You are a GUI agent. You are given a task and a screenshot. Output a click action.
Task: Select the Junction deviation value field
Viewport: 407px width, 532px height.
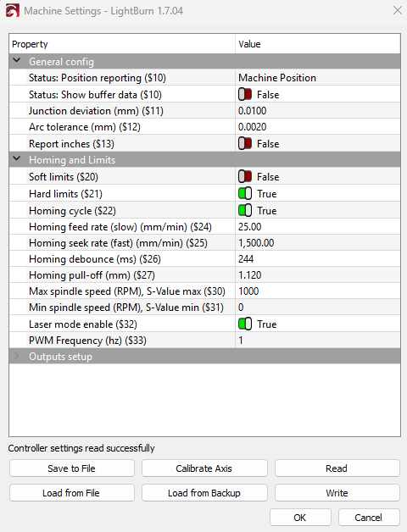[318, 111]
